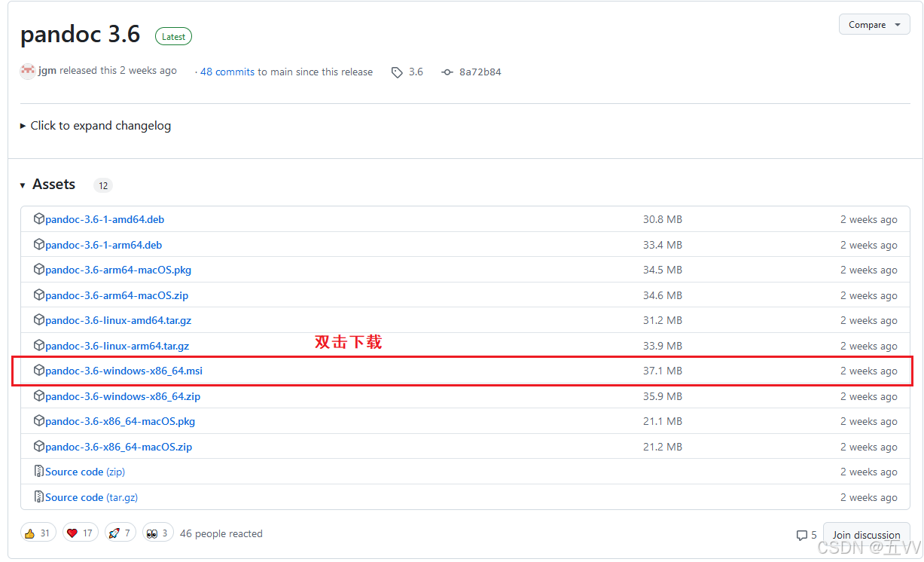Click file icon for Source code (tar.gz)
Viewport: 924px width, 562px height.
pyautogui.click(x=39, y=497)
